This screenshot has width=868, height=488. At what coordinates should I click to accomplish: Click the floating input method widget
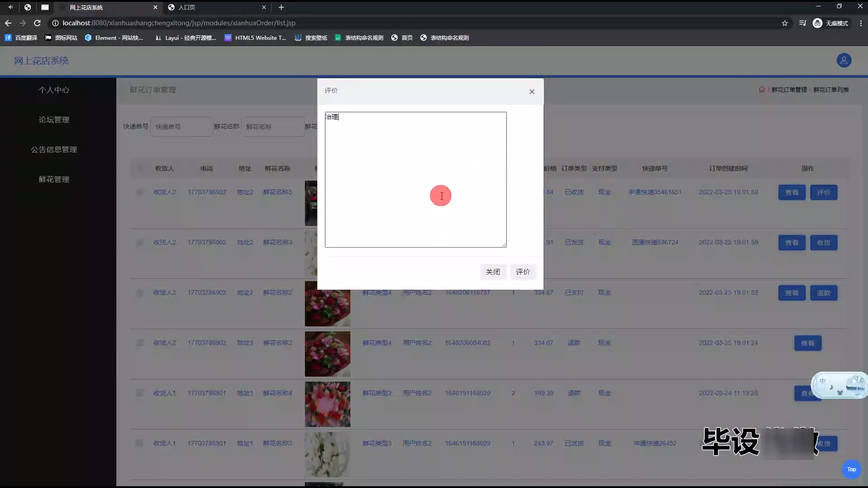[x=839, y=385]
